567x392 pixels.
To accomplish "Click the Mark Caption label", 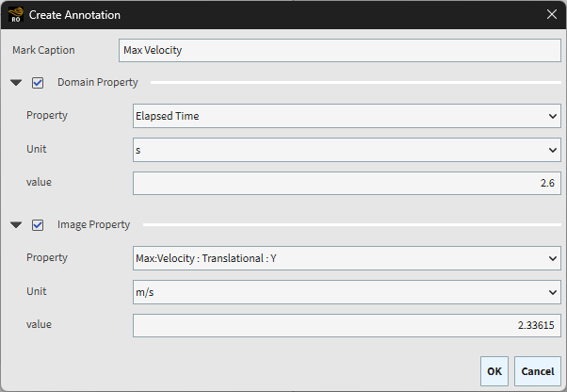I will pyautogui.click(x=43, y=50).
